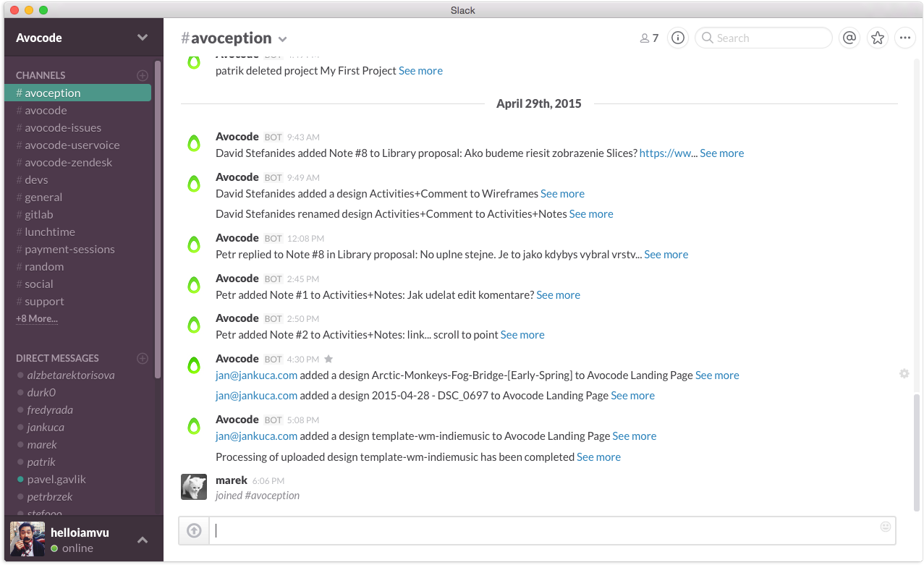The width and height of the screenshot is (924, 565).
Task: See more on deleted project message
Action: click(420, 71)
